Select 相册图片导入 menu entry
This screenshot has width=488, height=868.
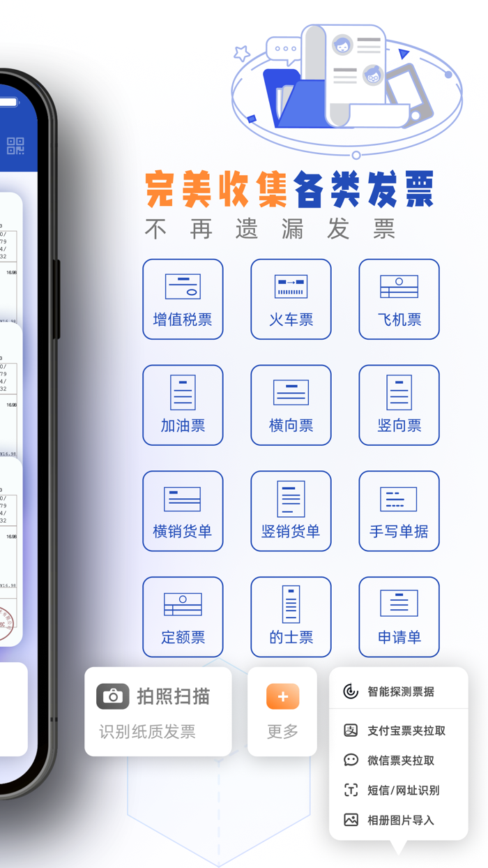tap(399, 820)
